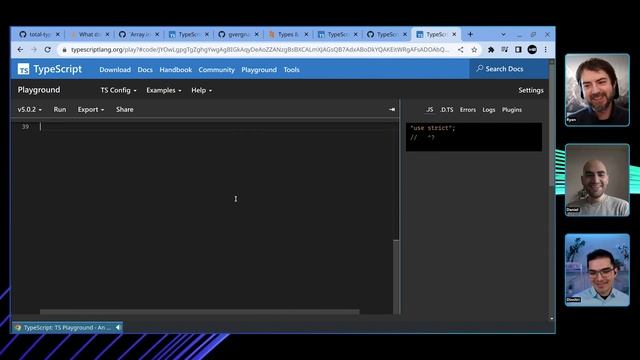The image size is (640, 360).
Task: Click the bottom webcam thumbnail
Action: 597,270
